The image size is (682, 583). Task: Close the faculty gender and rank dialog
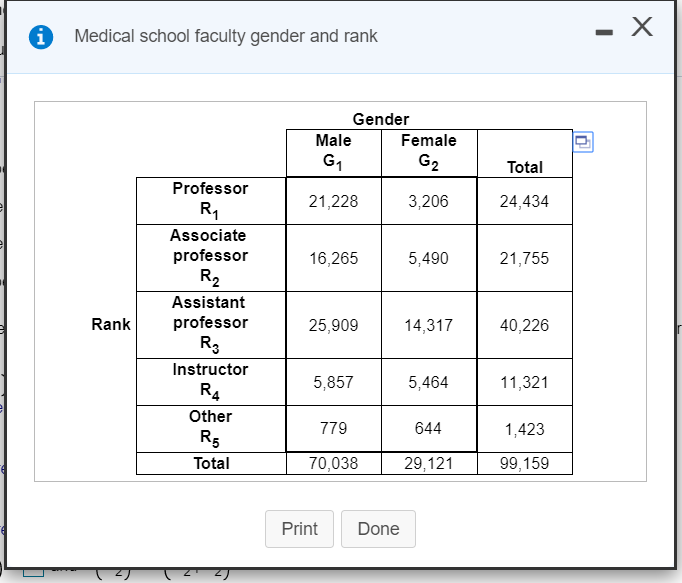pos(642,27)
